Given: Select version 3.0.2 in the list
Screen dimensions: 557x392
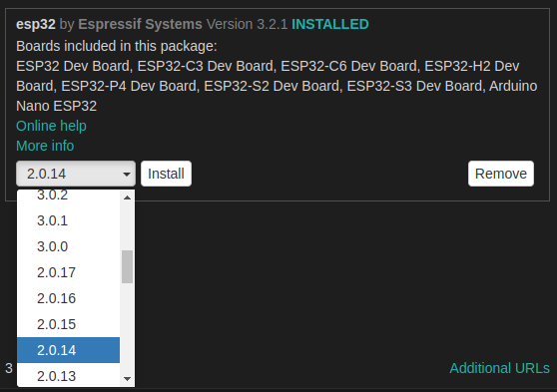Looking at the screenshot, I should (68, 196).
